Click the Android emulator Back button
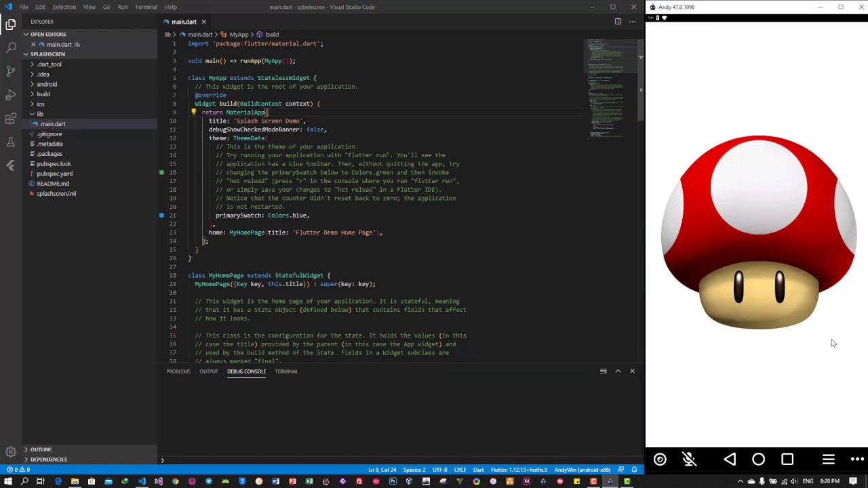Viewport: 868px width, 488px height. coord(730,460)
